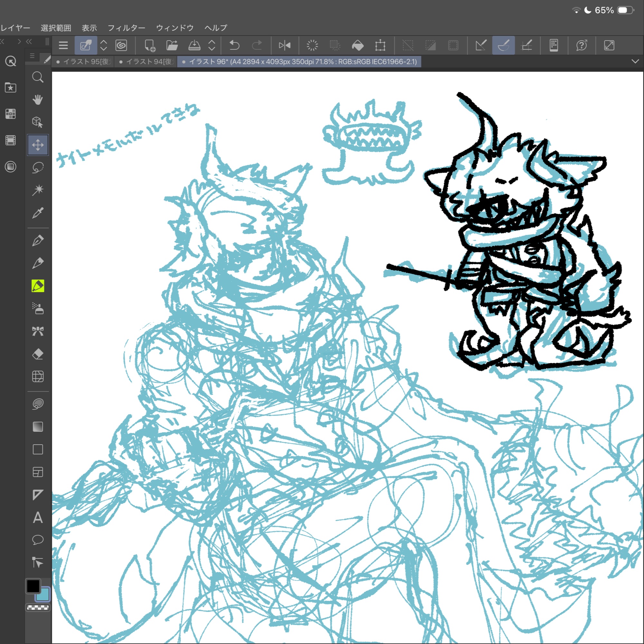644x644 pixels.
Task: Select the Eyedropper tool
Action: tap(38, 213)
